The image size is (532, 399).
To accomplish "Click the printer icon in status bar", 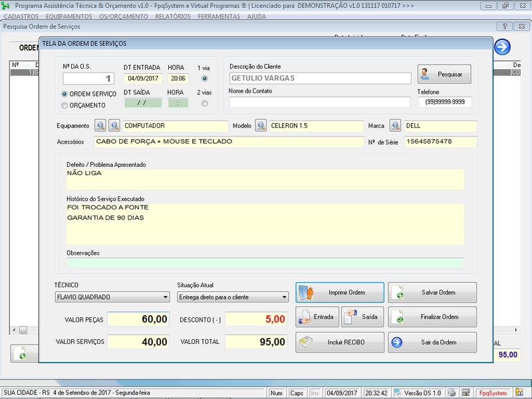I will coord(452,393).
